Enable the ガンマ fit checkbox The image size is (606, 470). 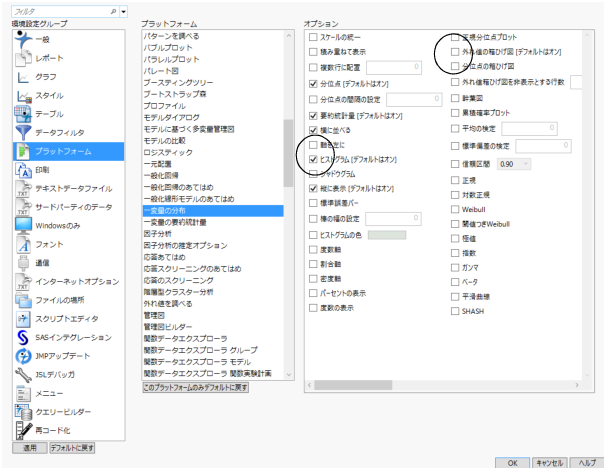[x=455, y=267]
